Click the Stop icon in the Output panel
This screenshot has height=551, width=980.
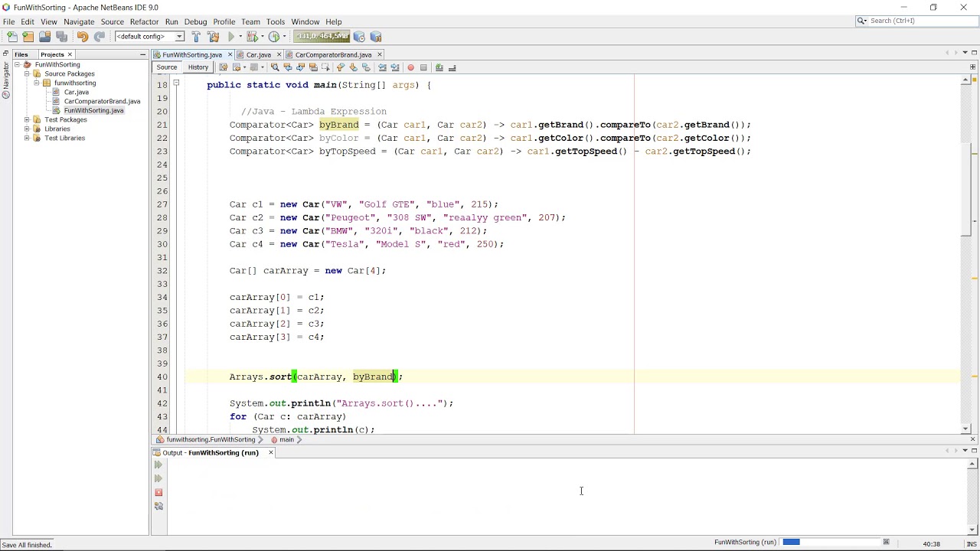(158, 492)
